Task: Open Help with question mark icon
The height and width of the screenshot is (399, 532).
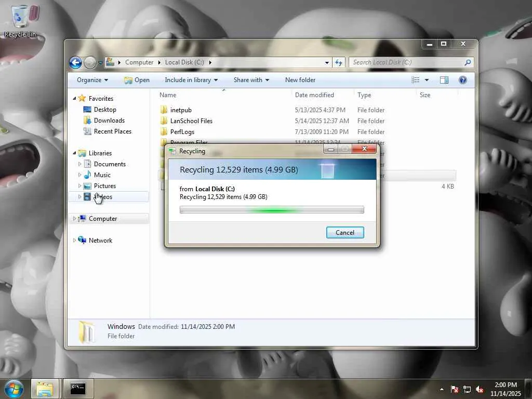Action: [463, 80]
